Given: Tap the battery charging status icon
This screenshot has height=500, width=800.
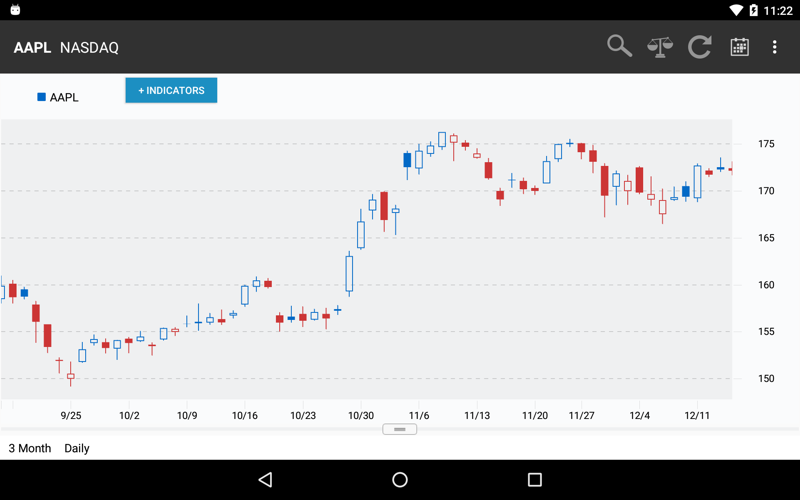Looking at the screenshot, I should click(x=754, y=10).
